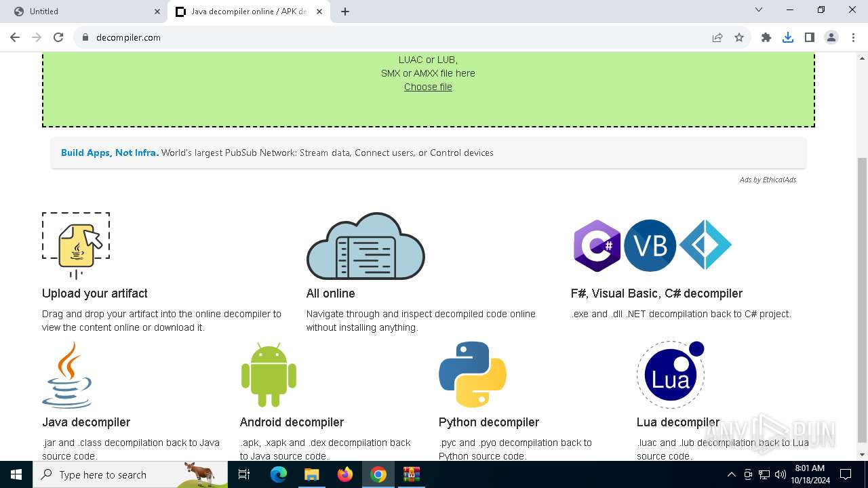
Task: Close the Untitled tab
Action: (157, 12)
